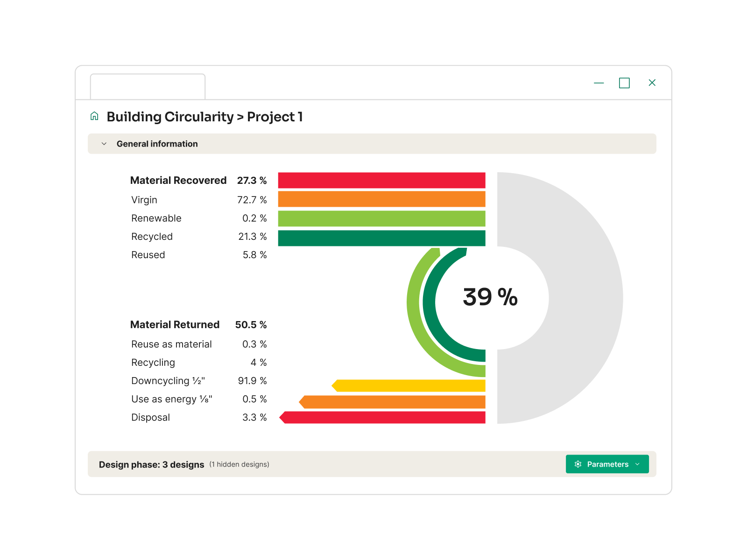Click the gear icon in Parameters button
The image size is (747, 560).
point(578,464)
